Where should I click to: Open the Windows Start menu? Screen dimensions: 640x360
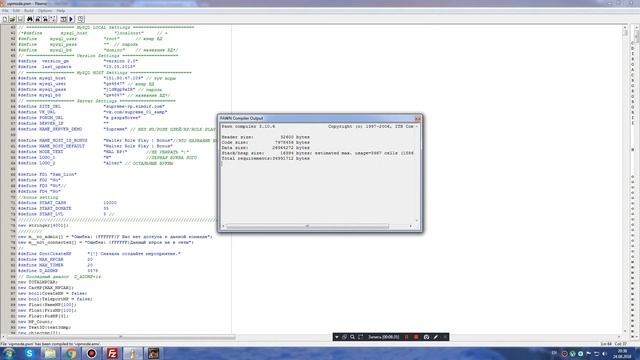click(x=9, y=353)
